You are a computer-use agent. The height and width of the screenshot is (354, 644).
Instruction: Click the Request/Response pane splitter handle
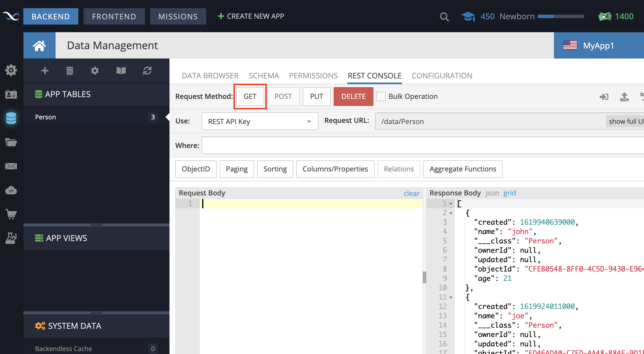tap(424, 277)
